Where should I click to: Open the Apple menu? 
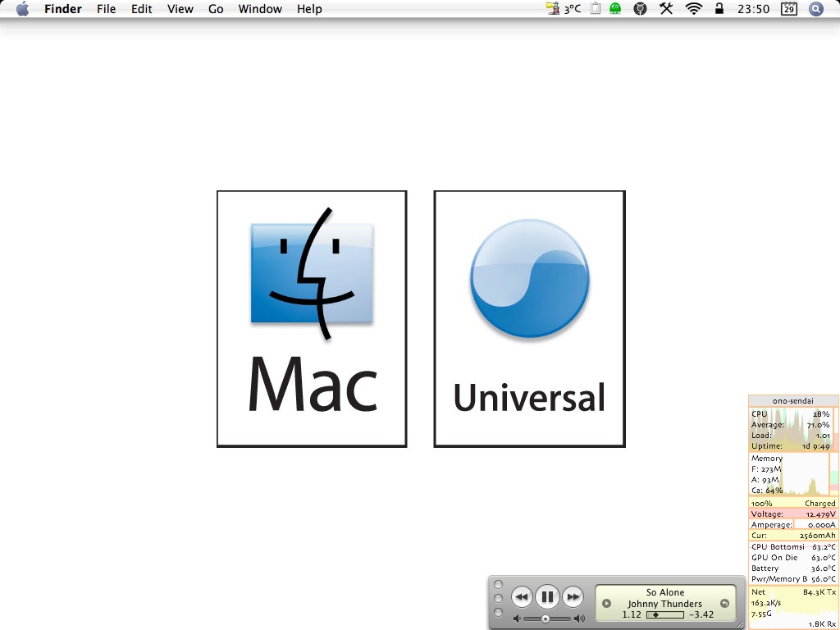tap(22, 9)
